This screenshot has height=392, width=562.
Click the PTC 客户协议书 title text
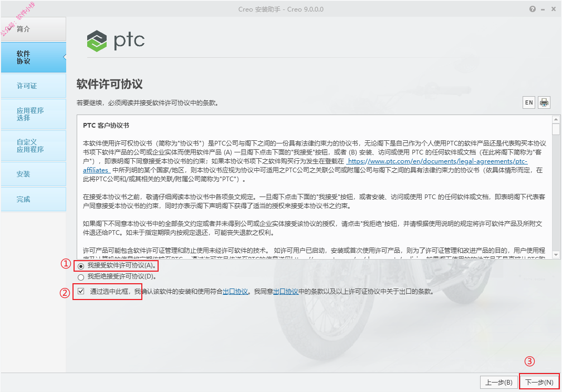pyautogui.click(x=106, y=126)
